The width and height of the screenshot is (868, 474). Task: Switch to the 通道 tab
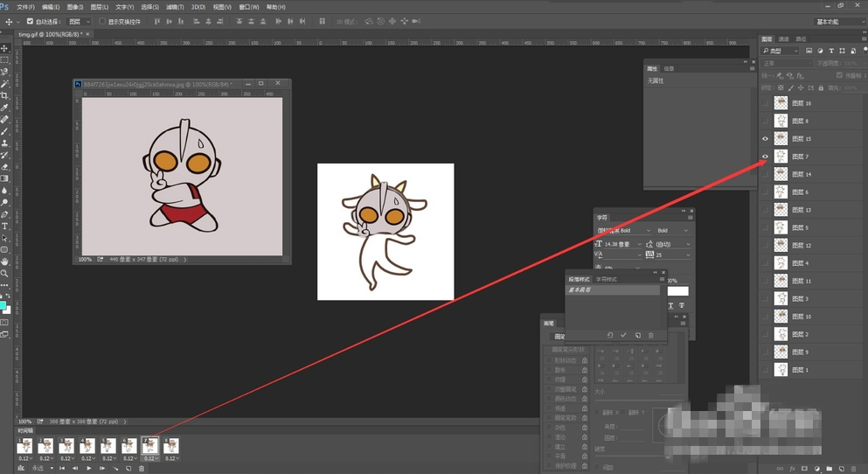(784, 39)
